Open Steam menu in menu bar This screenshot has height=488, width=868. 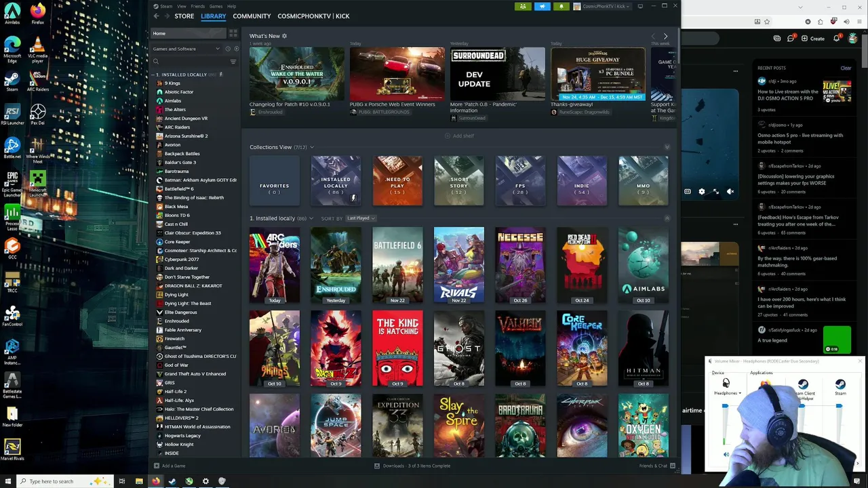[166, 6]
